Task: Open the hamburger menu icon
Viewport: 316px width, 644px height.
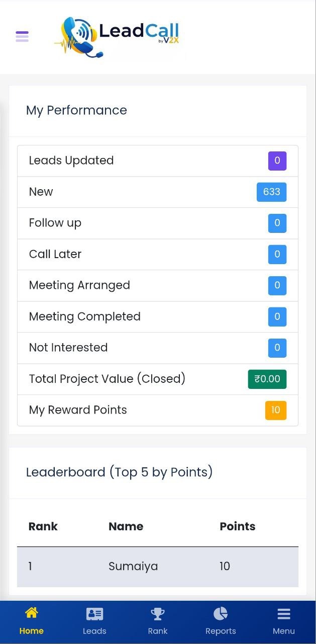Action: pyautogui.click(x=22, y=36)
